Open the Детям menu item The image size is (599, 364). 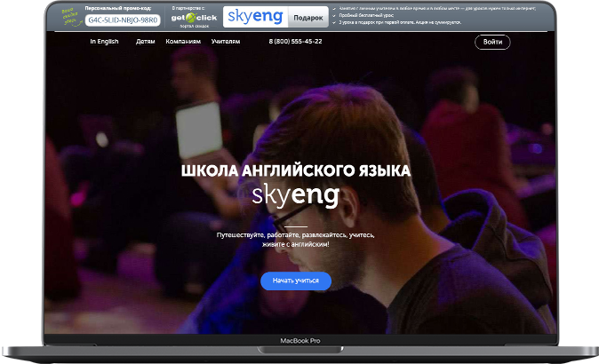146,41
